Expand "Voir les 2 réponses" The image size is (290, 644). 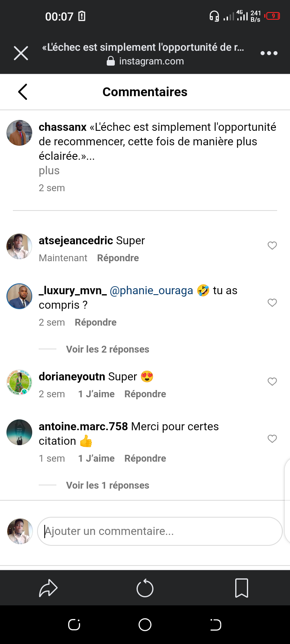click(108, 349)
